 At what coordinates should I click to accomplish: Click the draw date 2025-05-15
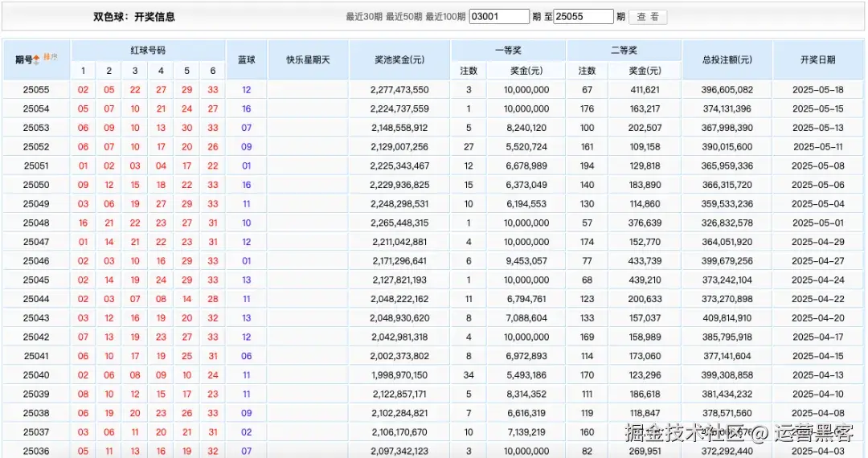(817, 109)
